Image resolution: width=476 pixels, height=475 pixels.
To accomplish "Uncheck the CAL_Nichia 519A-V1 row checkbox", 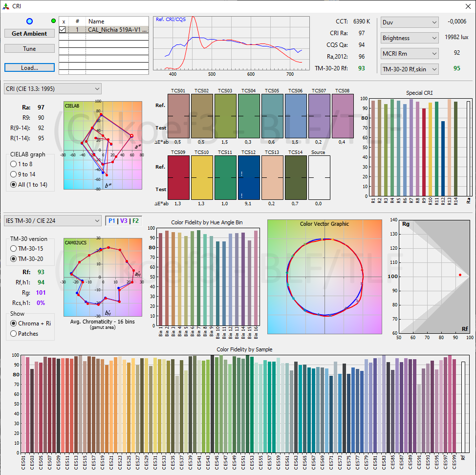I will [63, 30].
